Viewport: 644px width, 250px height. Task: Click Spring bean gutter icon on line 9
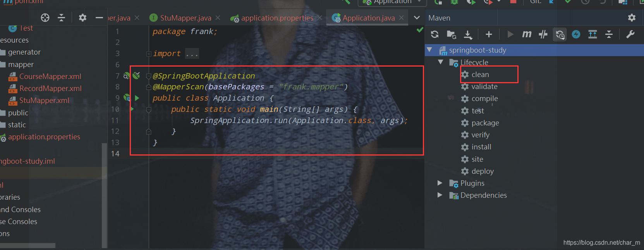pos(127,98)
